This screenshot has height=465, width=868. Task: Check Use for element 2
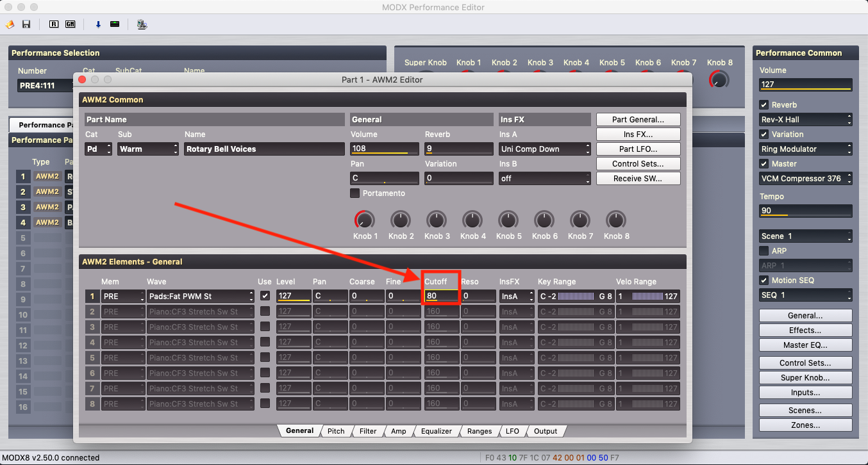click(265, 311)
